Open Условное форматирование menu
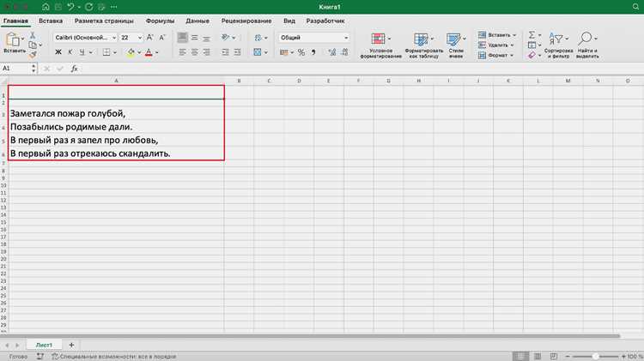Screen dimensions: 644x361 (380, 45)
